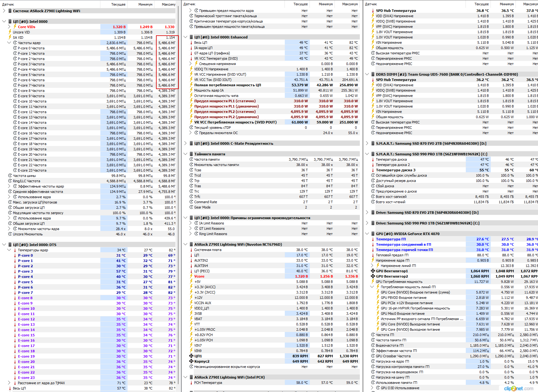Click the icon beside Command Rate

[191, 202]
